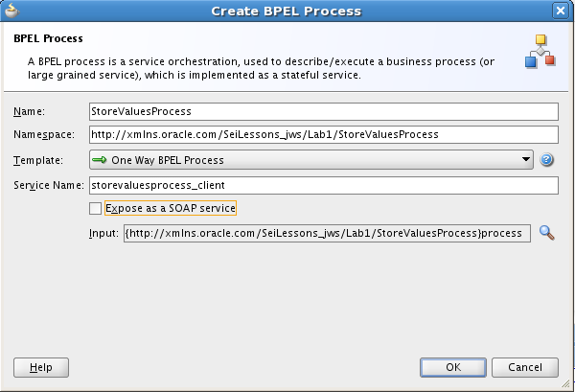Confirm the dialog with OK

[x=453, y=367]
